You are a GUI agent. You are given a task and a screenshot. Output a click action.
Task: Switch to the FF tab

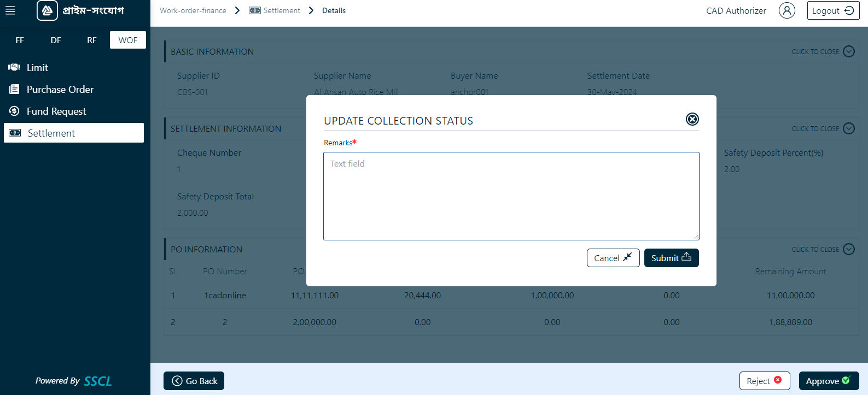[x=20, y=40]
